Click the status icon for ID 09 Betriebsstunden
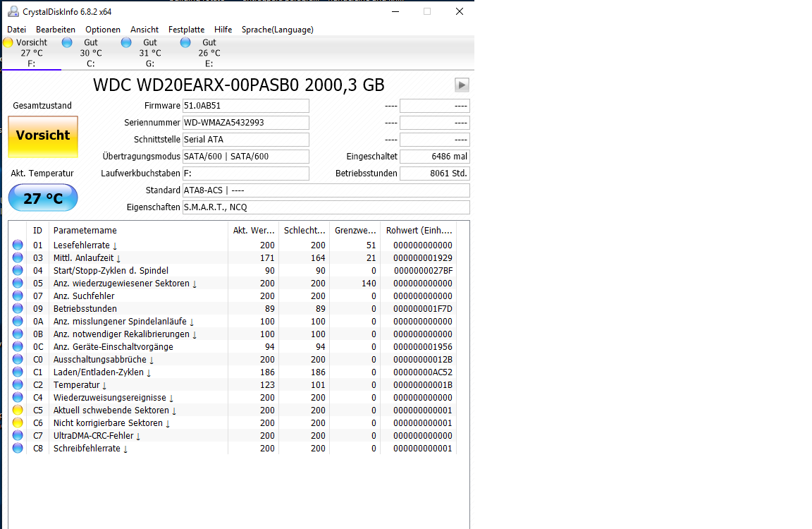 pyautogui.click(x=18, y=309)
